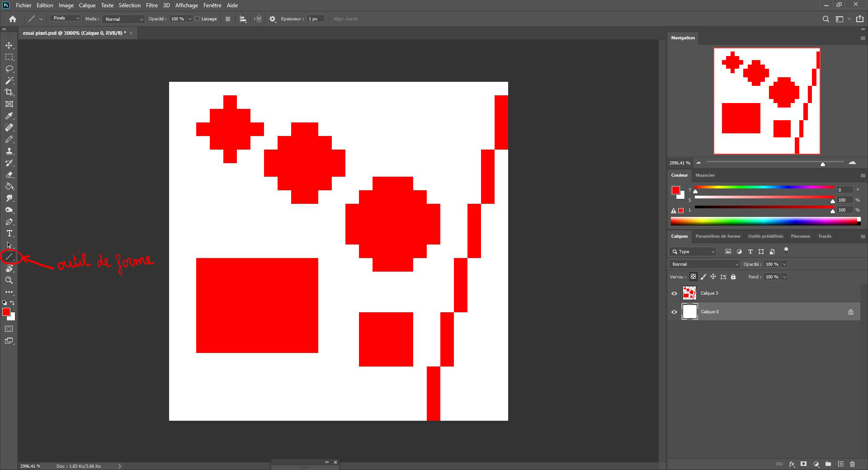This screenshot has width=868, height=470.
Task: Open the Fenêtre menu
Action: tap(212, 5)
